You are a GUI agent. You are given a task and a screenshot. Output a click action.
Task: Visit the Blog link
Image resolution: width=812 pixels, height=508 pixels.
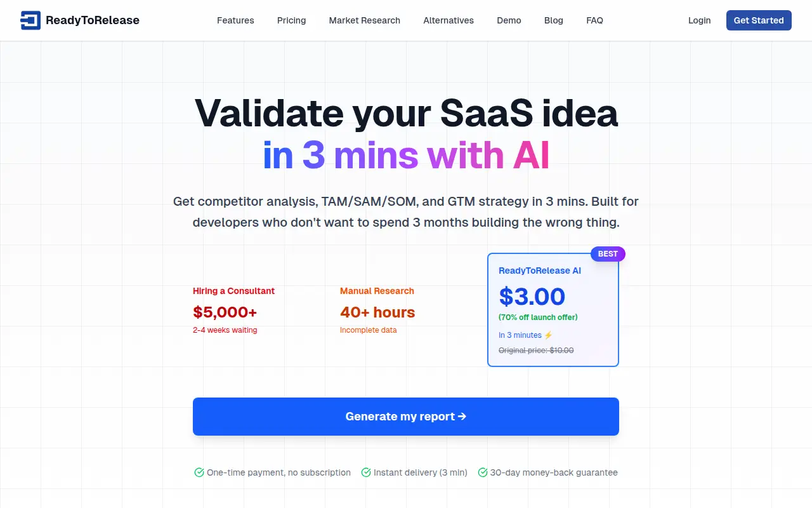[x=554, y=20]
